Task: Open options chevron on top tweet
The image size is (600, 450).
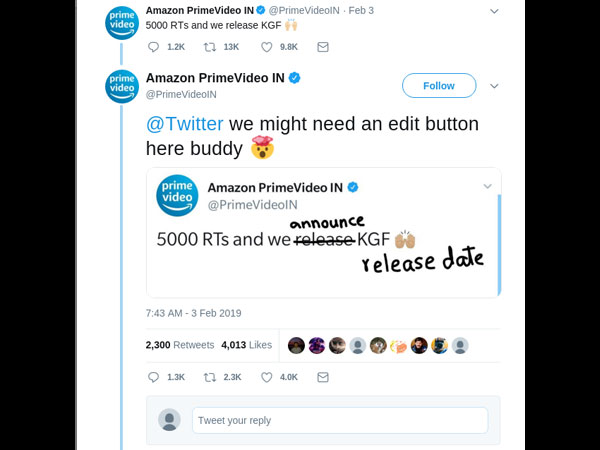Action: point(494,11)
